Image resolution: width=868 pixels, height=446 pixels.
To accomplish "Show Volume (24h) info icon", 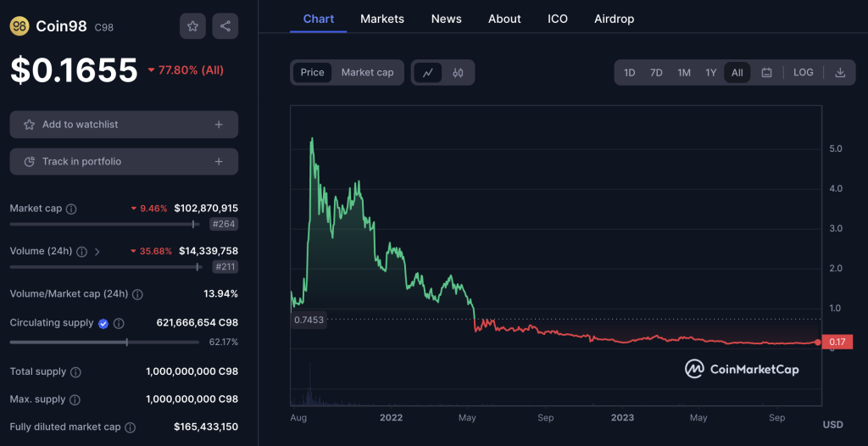I will (81, 252).
